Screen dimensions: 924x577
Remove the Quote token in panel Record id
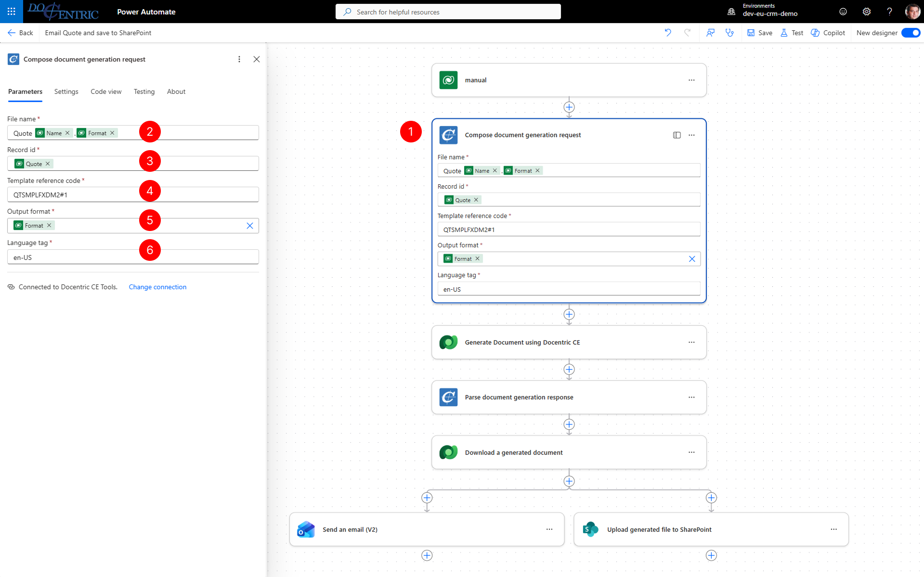point(48,164)
